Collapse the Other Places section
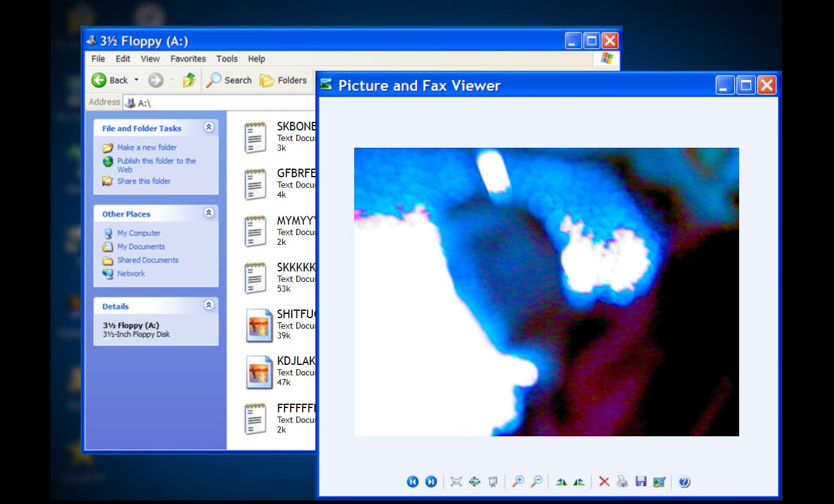The image size is (834, 504). [x=209, y=213]
